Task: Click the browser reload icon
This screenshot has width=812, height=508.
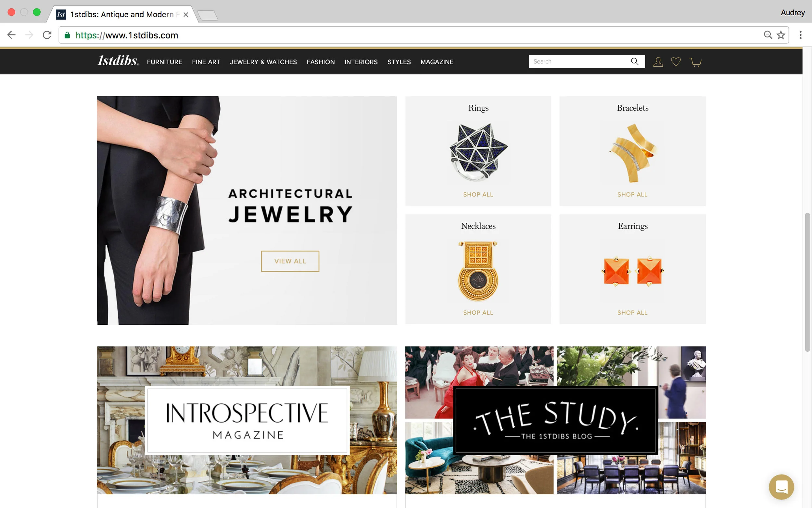Action: click(x=47, y=35)
